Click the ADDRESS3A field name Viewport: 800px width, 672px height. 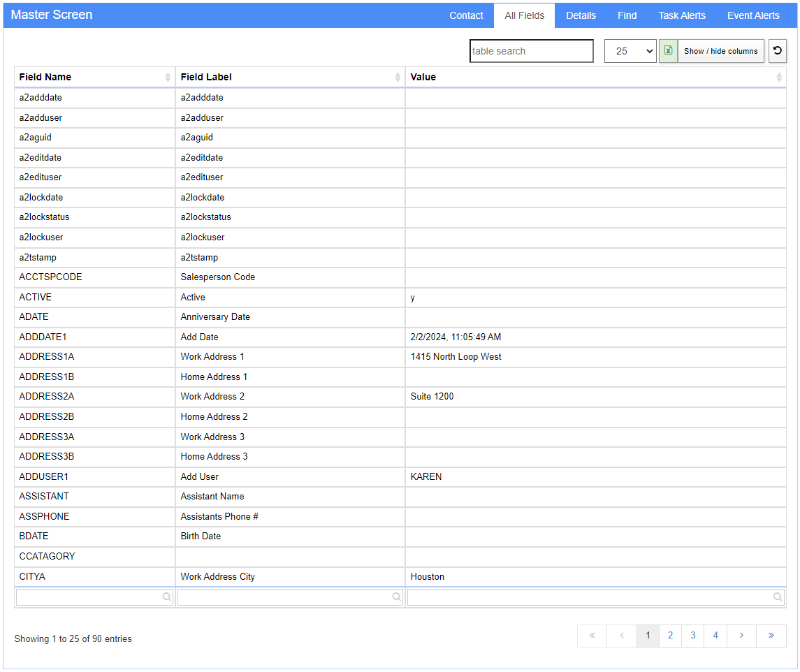46,437
